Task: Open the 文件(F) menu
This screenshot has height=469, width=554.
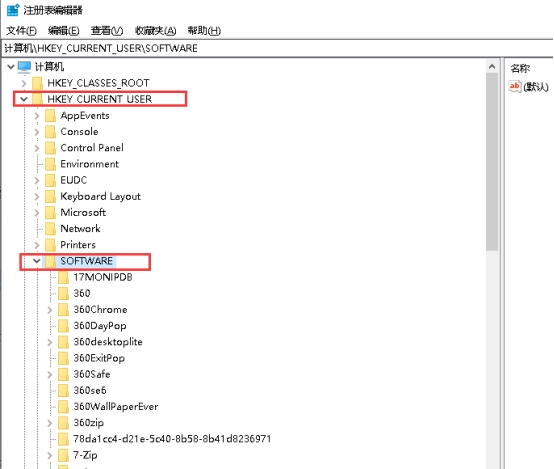Action: point(21,31)
